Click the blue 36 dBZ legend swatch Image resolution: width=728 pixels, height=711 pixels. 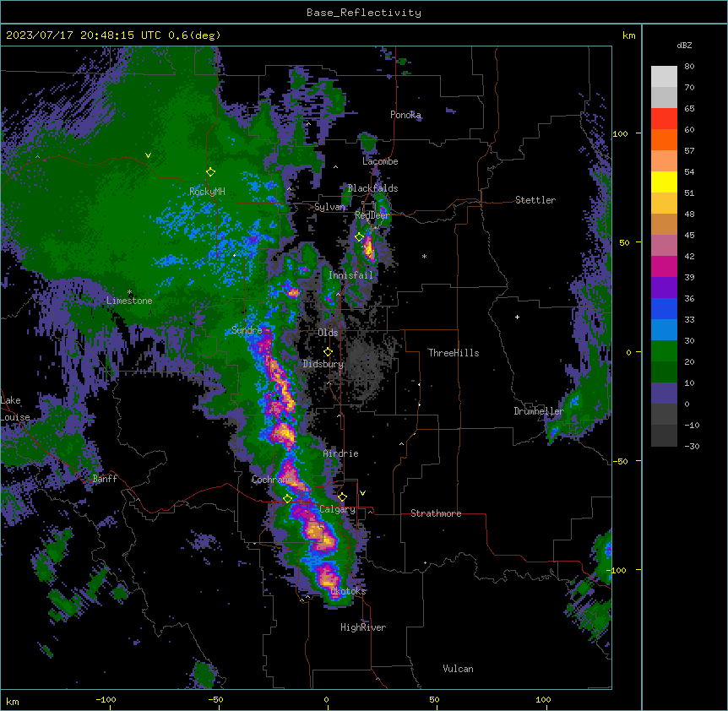pyautogui.click(x=664, y=309)
